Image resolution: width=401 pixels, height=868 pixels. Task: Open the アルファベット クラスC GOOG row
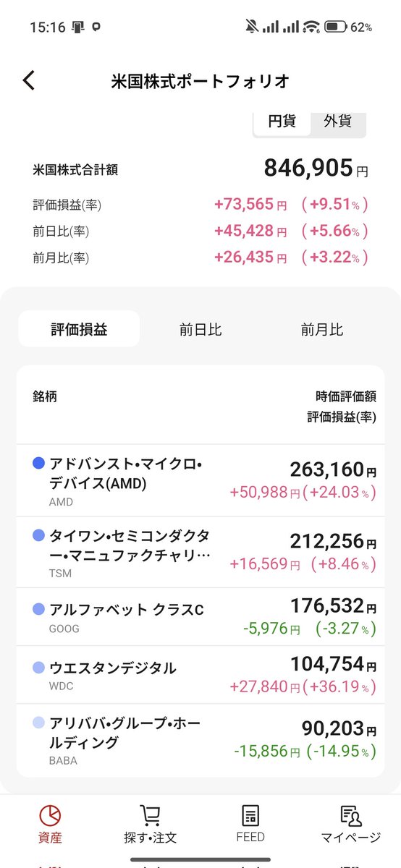tap(200, 617)
